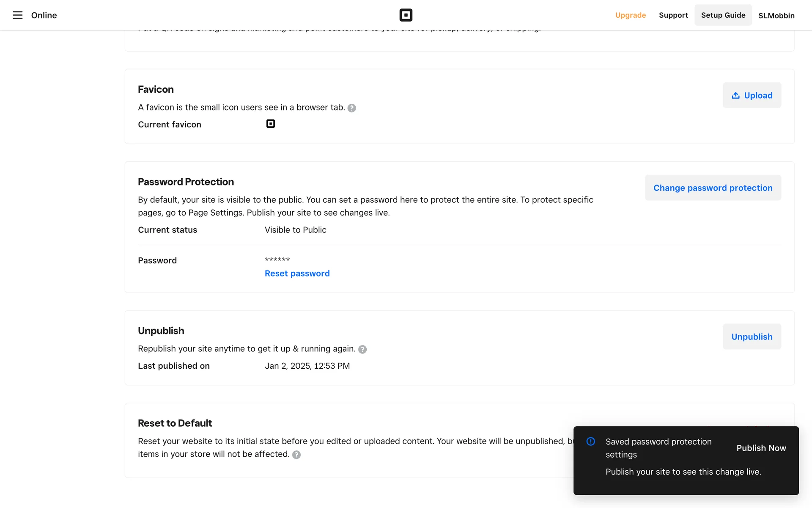Screen dimensions: 812x508
Task: Open the SLMobbin account menu
Action: tap(776, 16)
